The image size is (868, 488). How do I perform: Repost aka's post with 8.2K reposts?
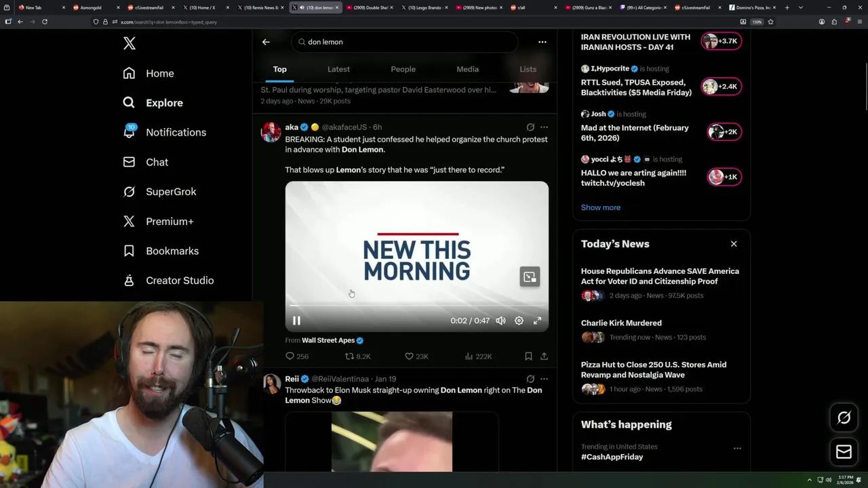click(x=357, y=357)
